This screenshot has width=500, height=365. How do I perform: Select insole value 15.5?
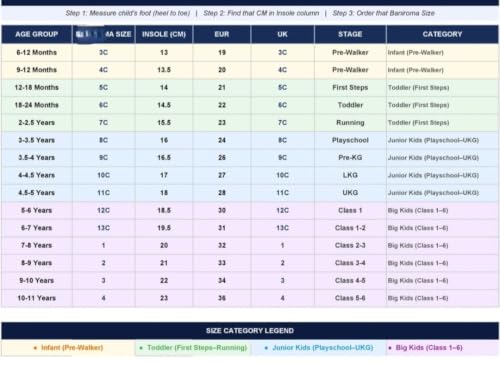[x=164, y=123]
